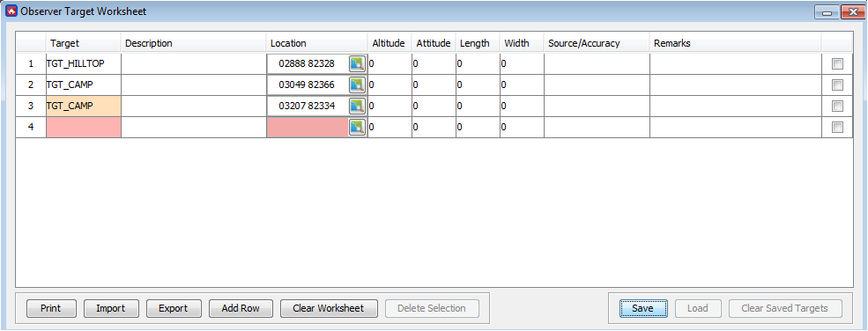Screen dimensions: 868x331
Task: Select the Target column header
Action: click(84, 43)
